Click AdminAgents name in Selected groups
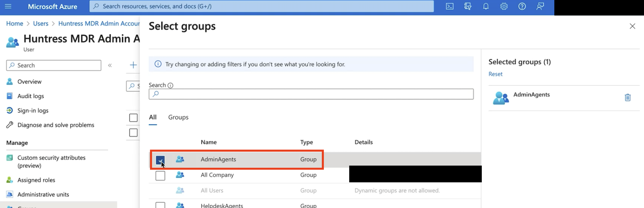644x208 pixels. tap(532, 95)
